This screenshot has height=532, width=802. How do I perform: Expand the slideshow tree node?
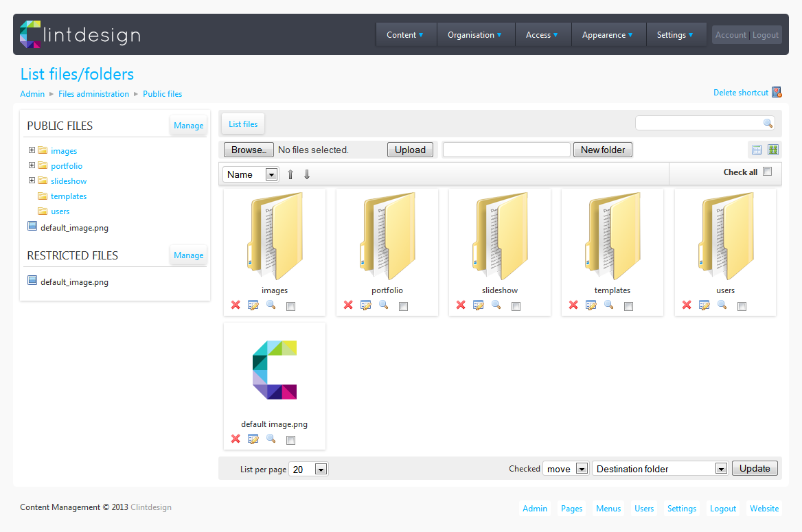(x=32, y=180)
